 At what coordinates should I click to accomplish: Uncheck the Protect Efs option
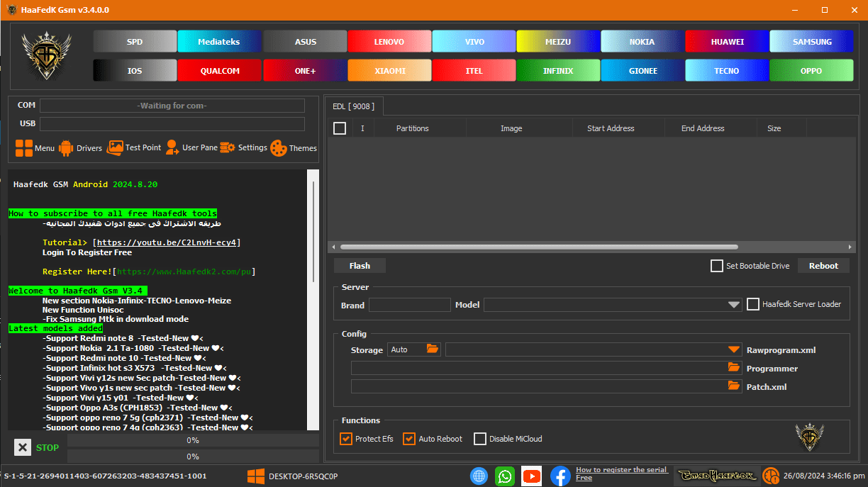click(346, 439)
